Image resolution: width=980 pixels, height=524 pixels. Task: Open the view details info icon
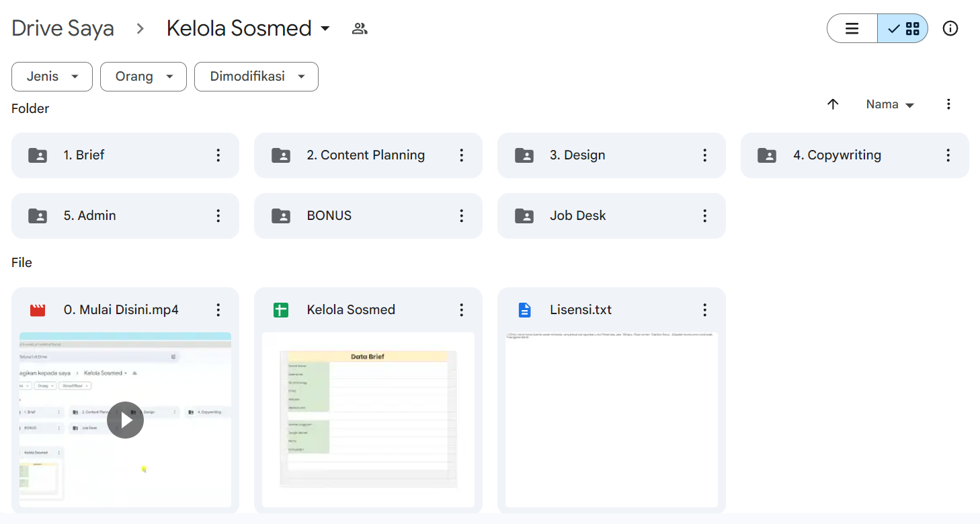click(x=950, y=28)
